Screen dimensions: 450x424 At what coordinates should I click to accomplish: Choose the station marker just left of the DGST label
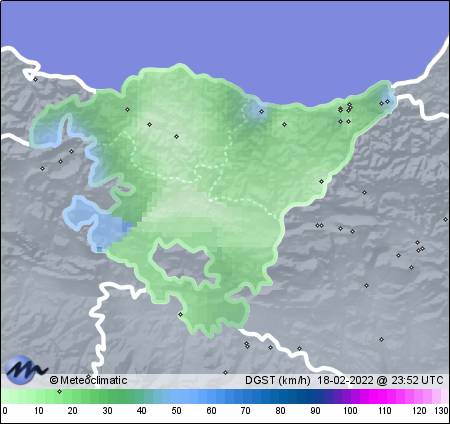click(226, 372)
